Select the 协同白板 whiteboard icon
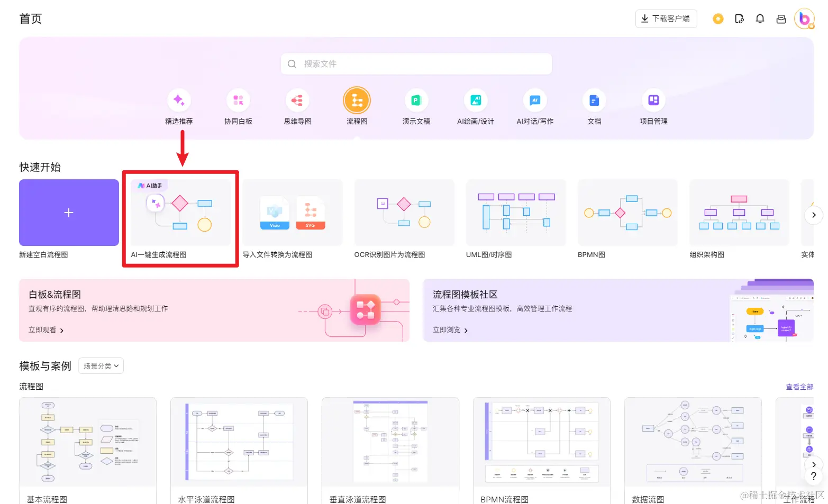828x504 pixels. [x=238, y=100]
